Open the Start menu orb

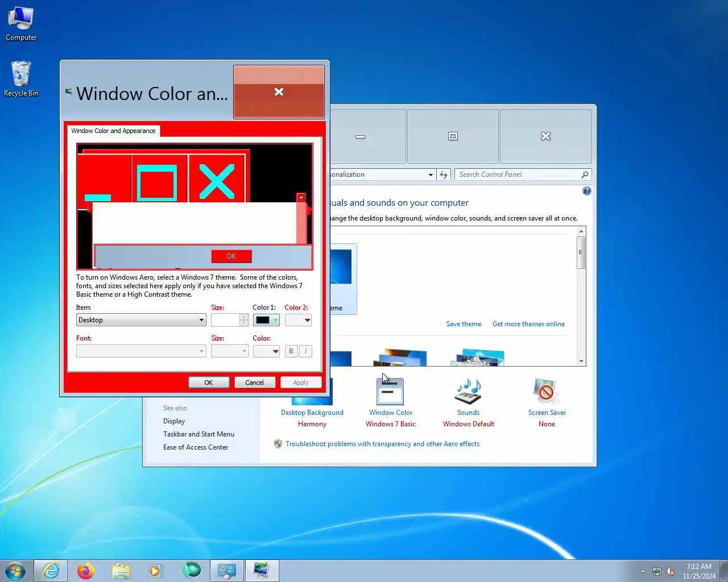(15, 571)
